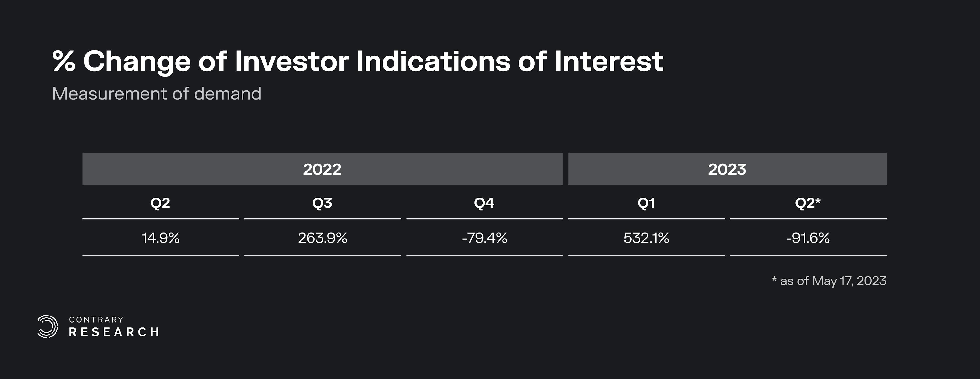The height and width of the screenshot is (379, 980).
Task: Click the 14.9% value cell
Action: 161,238
